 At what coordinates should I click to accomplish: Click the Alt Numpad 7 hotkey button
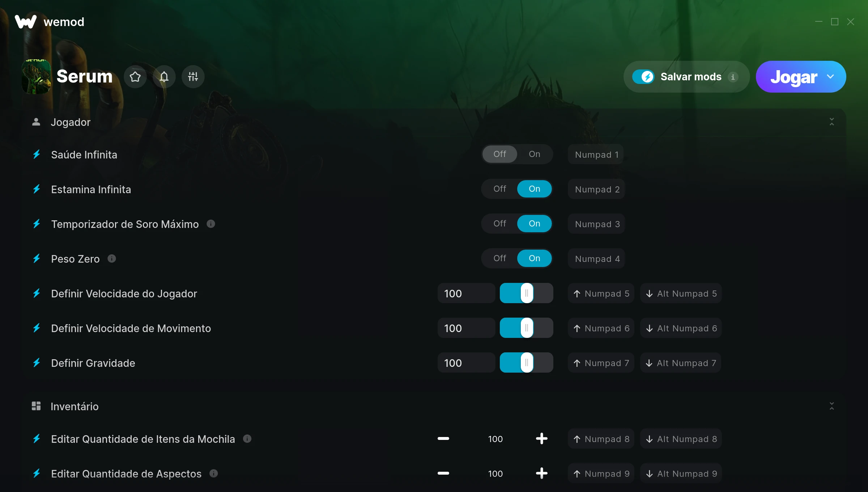coord(681,363)
